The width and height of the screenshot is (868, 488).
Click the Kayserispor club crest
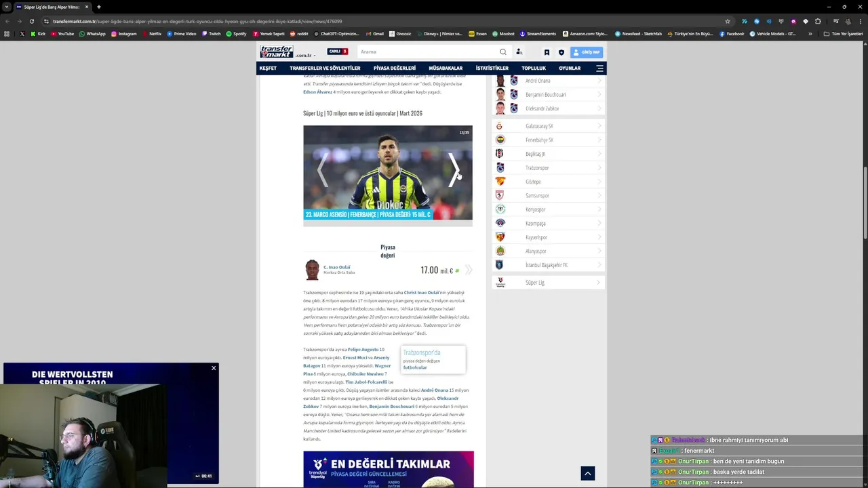click(500, 237)
